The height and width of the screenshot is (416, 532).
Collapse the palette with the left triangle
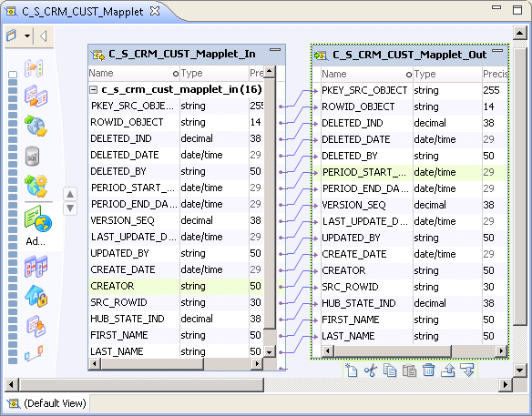click(x=43, y=36)
